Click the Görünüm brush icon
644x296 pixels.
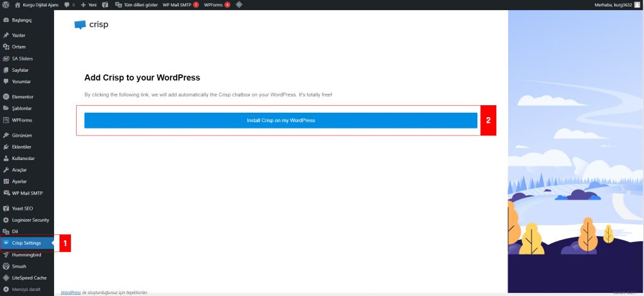pos(6,135)
